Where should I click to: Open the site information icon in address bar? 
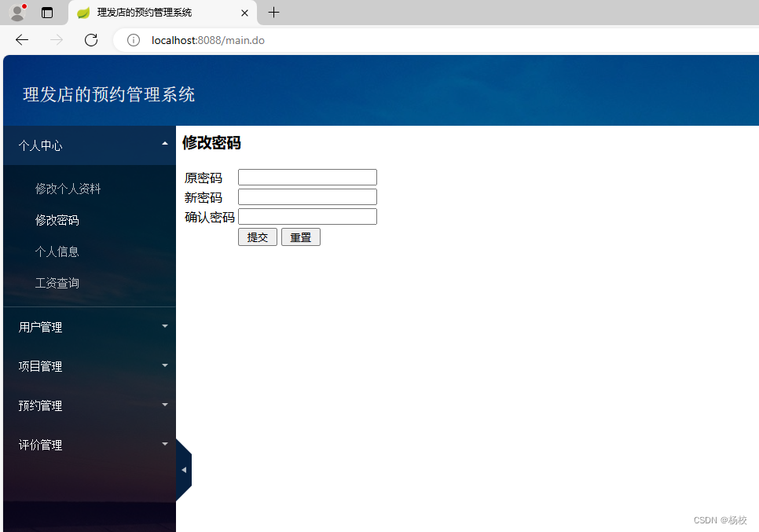tap(134, 40)
